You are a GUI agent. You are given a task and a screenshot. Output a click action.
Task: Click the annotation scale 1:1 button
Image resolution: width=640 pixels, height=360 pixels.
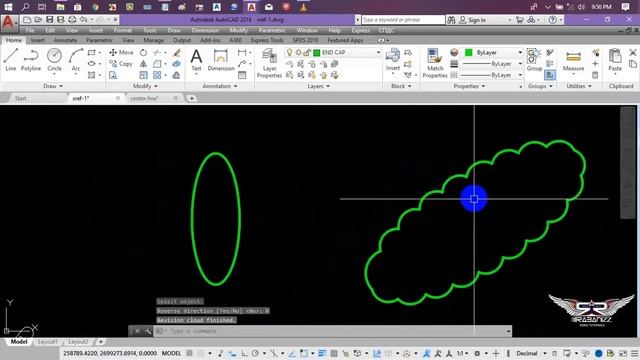point(462,353)
